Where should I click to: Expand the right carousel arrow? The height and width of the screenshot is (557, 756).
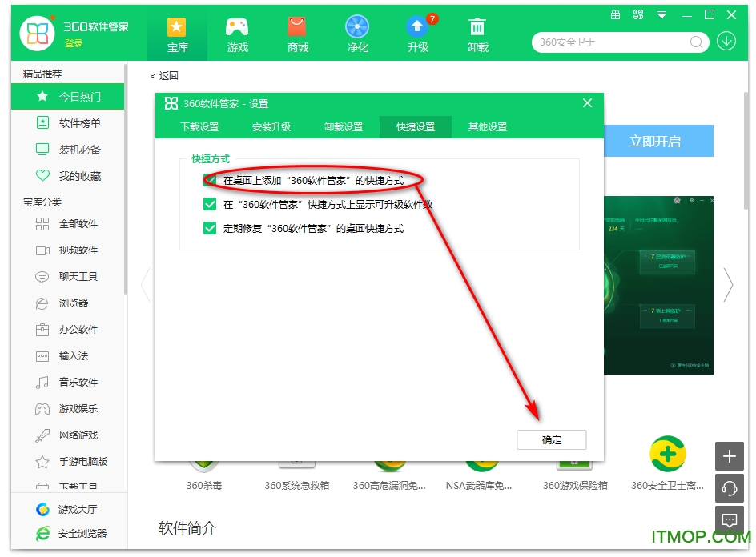(727, 283)
